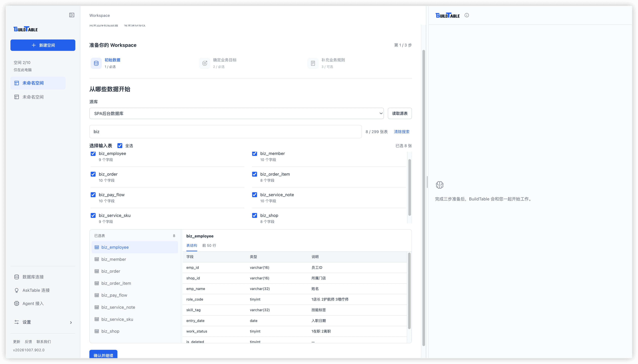Open the 联系我们 footer link
This screenshot has width=638, height=364.
[44, 342]
